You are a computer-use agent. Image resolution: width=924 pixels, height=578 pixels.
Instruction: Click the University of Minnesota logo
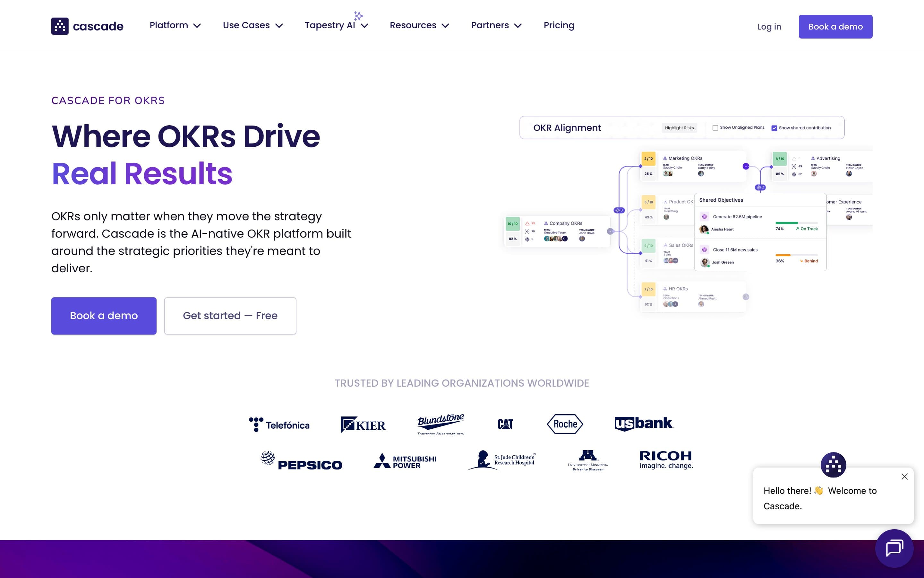[x=588, y=460]
